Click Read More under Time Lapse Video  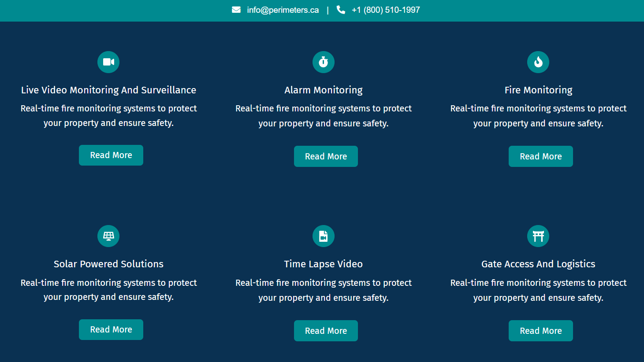[x=326, y=331]
